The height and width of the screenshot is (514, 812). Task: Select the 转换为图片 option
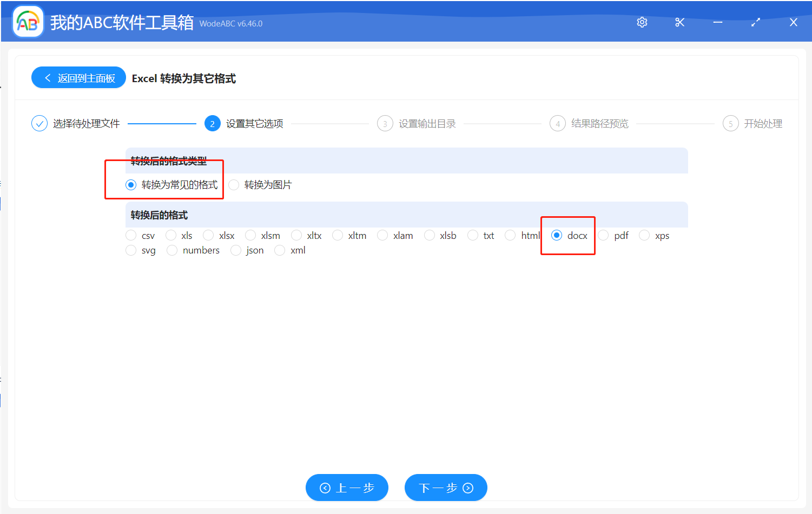click(x=233, y=184)
